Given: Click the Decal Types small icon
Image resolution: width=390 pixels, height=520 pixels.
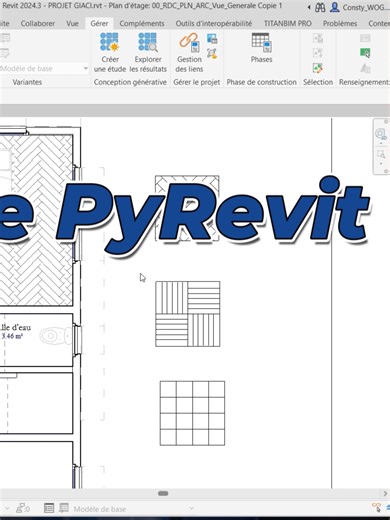Looking at the screenshot, I should pyautogui.click(x=212, y=53).
